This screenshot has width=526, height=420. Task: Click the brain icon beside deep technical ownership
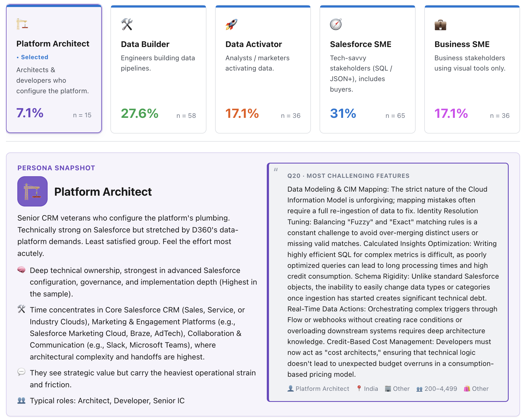[x=21, y=270]
